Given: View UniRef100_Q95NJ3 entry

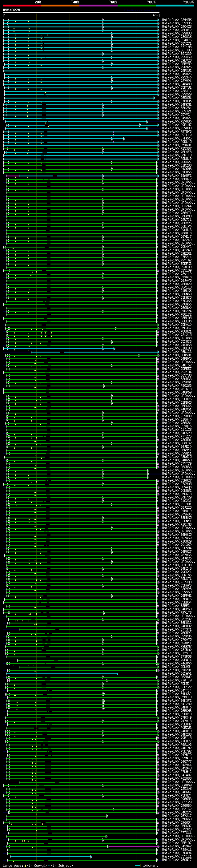Looking at the screenshot, I should click(x=177, y=758).
